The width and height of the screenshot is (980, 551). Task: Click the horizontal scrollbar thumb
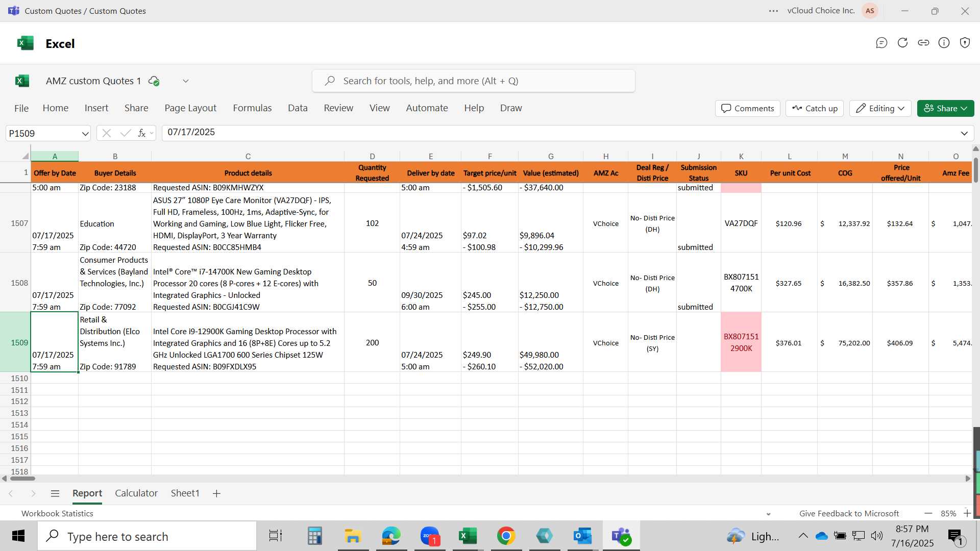(x=22, y=479)
